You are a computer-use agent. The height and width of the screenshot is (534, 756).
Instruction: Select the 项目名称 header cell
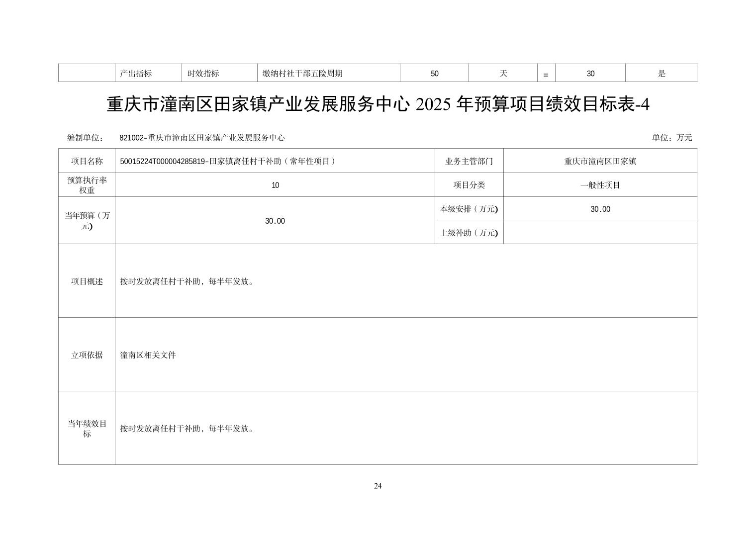click(87, 161)
